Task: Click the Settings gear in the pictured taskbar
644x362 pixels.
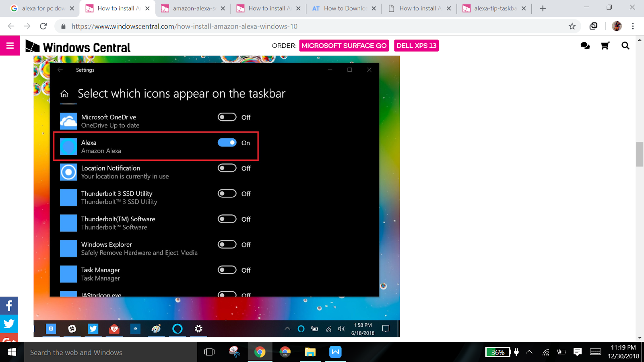Action: click(x=198, y=329)
